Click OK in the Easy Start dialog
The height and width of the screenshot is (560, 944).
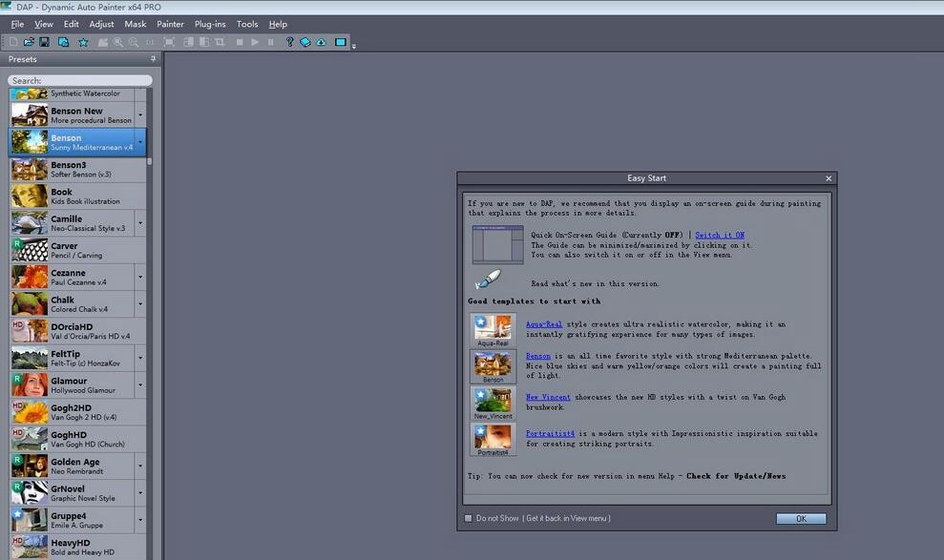(801, 518)
